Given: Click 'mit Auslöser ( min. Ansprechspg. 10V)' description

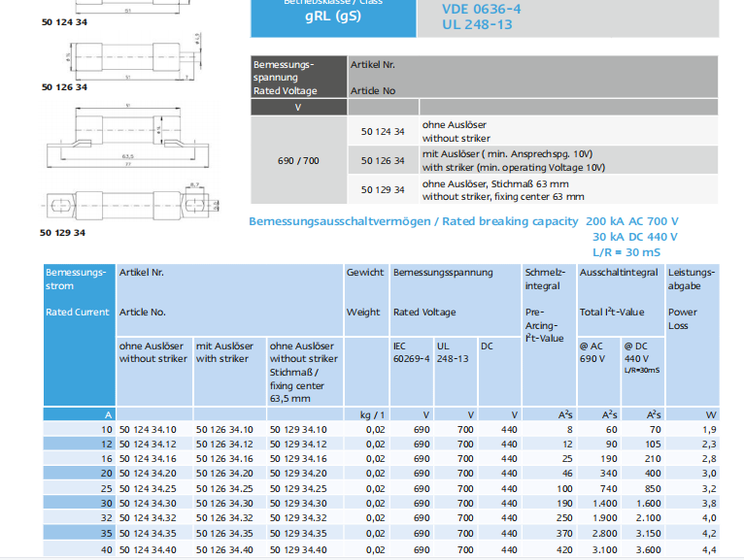Looking at the screenshot, I should point(507,154).
